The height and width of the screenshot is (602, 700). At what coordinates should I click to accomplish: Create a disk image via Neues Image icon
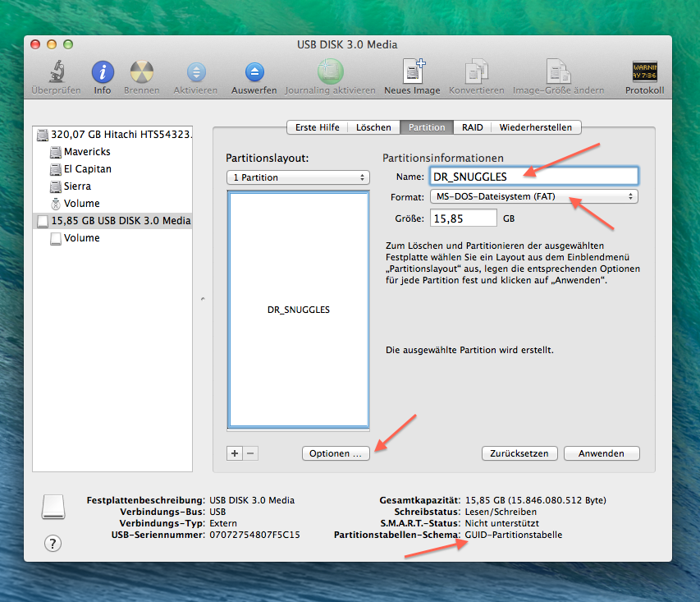click(x=414, y=71)
